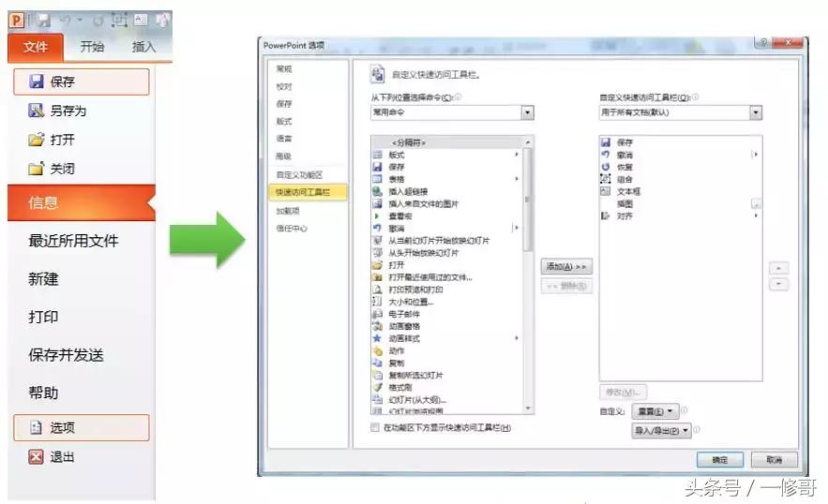
Task: Open 信任中心 in the options sidebar
Action: [291, 229]
